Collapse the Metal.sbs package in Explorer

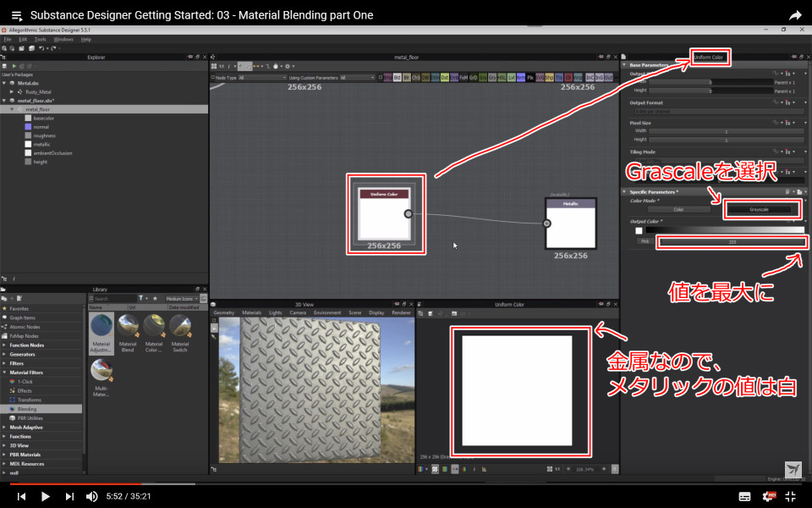(4, 83)
